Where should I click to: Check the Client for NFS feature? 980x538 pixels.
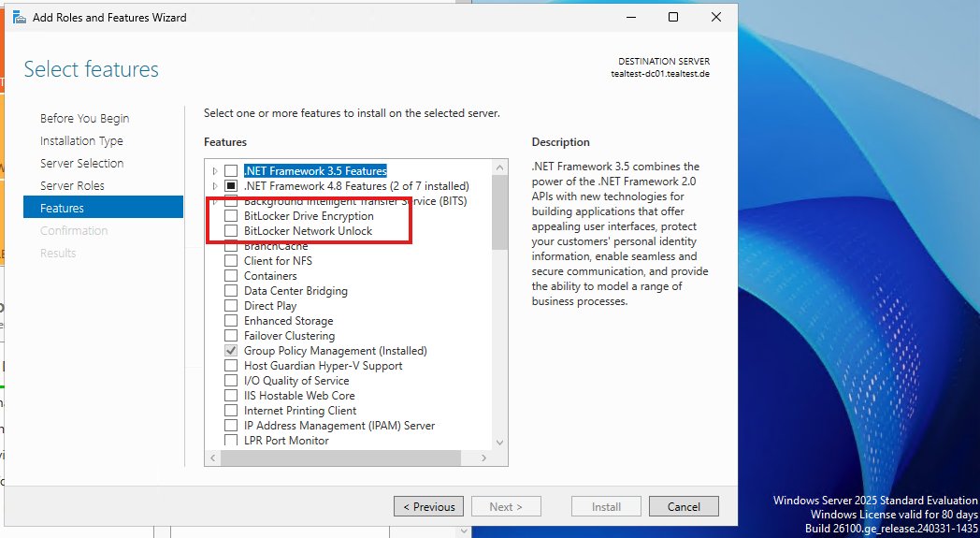coord(231,261)
